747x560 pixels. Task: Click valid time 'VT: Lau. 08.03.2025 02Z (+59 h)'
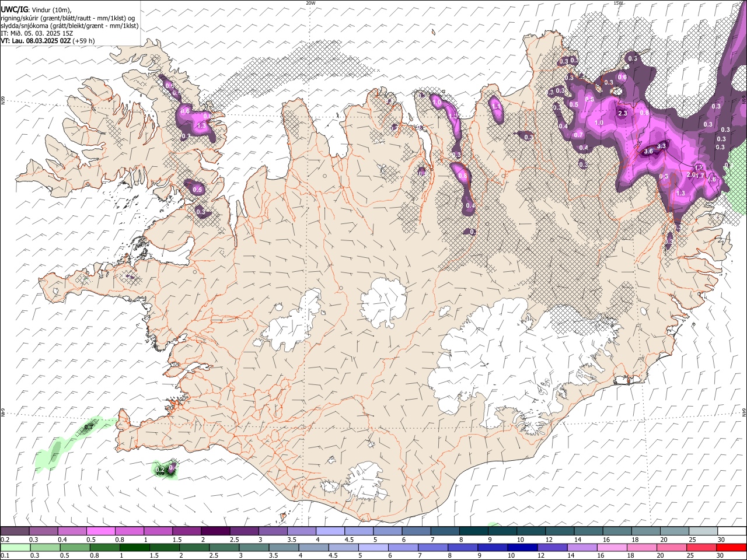pyautogui.click(x=48, y=41)
